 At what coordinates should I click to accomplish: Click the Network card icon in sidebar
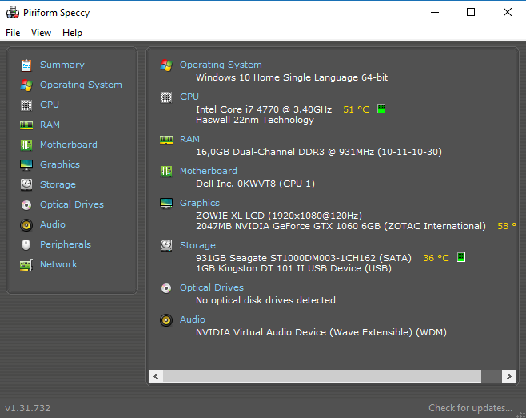(x=26, y=265)
